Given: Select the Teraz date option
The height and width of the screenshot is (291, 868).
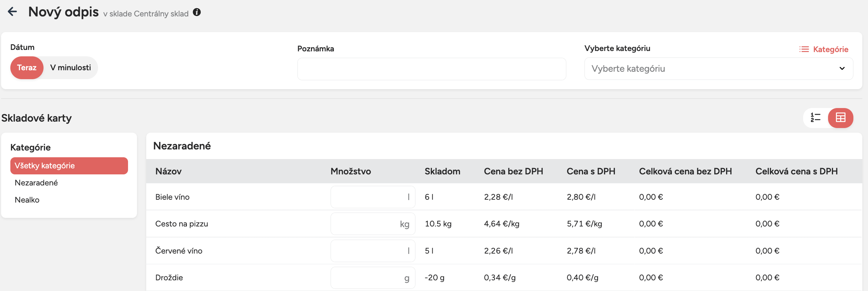Looking at the screenshot, I should pyautogui.click(x=27, y=68).
